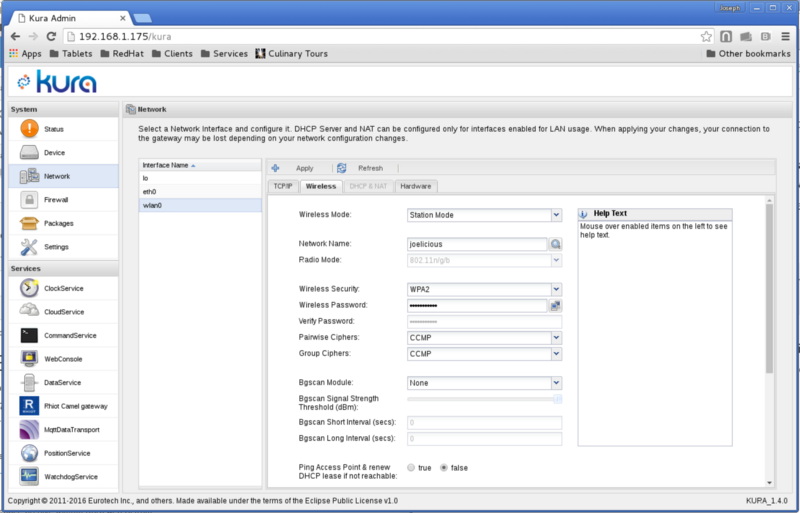This screenshot has height=513, width=800.
Task: Click the Apply button
Action: coord(296,168)
